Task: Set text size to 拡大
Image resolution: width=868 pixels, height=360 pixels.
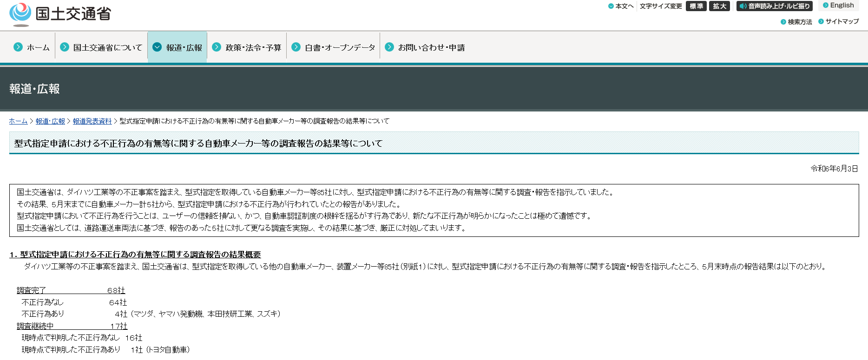Action: click(719, 6)
